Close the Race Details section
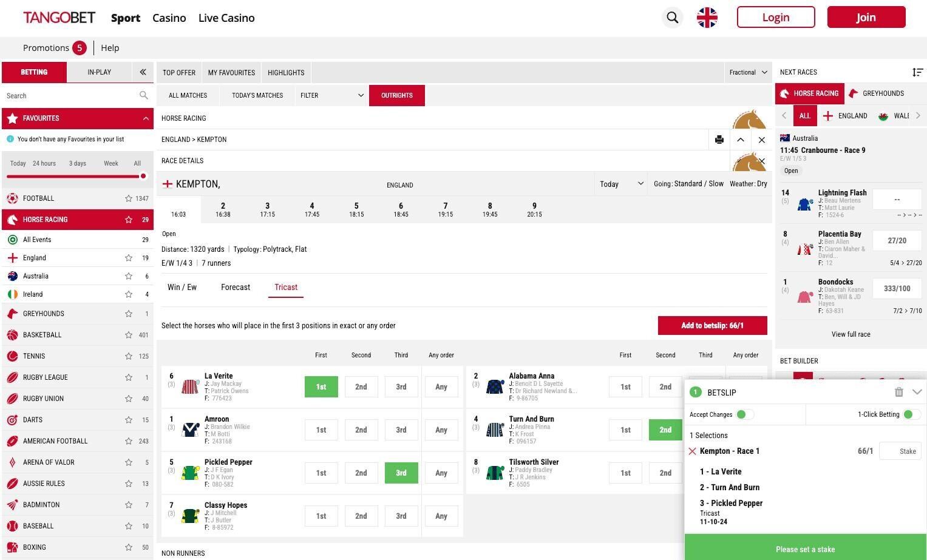This screenshot has width=927, height=560. [761, 161]
